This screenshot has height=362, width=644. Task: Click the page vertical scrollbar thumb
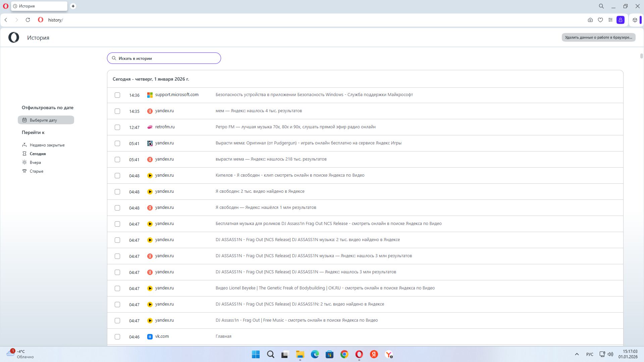coord(641,56)
